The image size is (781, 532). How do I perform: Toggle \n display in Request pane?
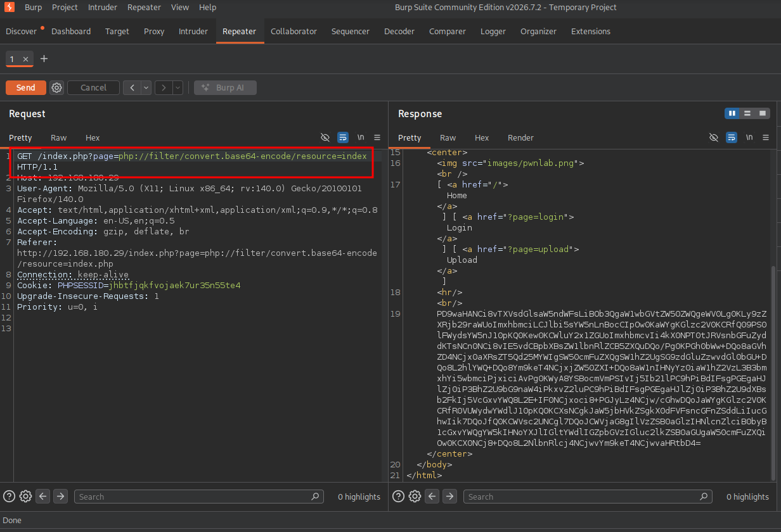[x=361, y=137]
